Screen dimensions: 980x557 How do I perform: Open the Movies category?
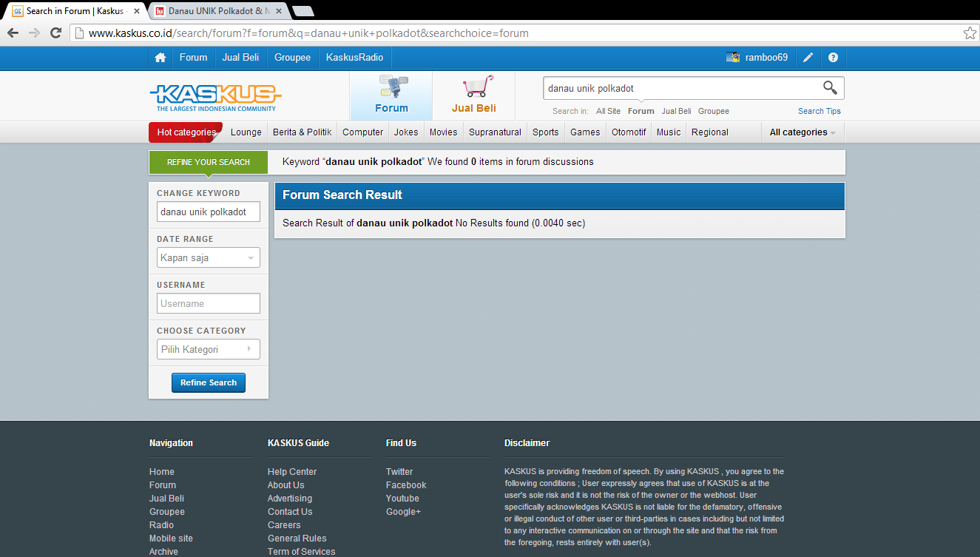[444, 132]
